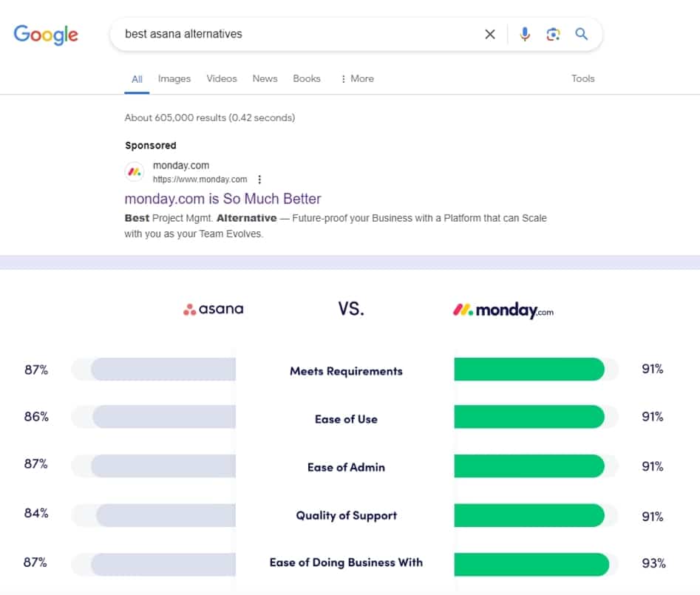This screenshot has height=595, width=700.
Task: Switch to the Images tab
Action: click(x=174, y=78)
